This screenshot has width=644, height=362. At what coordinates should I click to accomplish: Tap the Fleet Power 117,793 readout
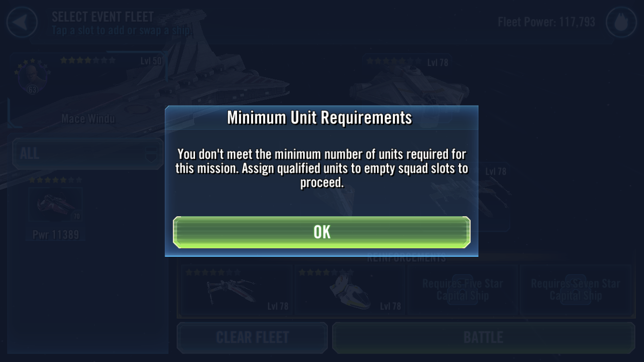pyautogui.click(x=546, y=22)
